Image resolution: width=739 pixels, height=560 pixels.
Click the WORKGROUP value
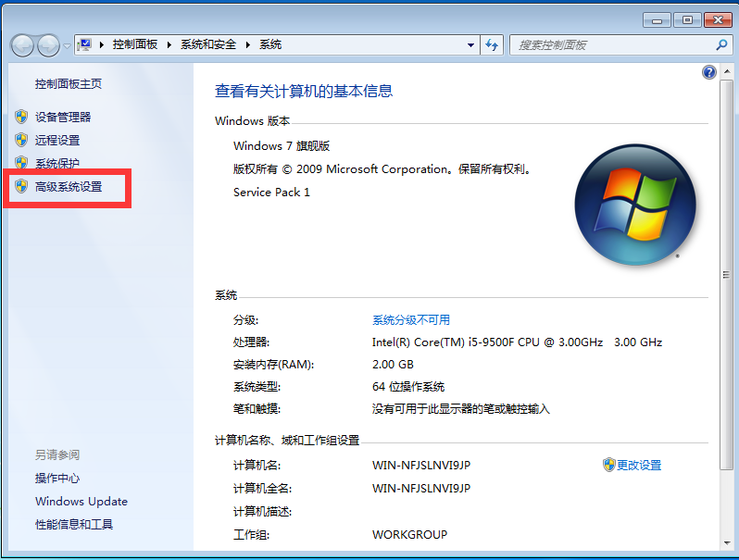pos(409,535)
